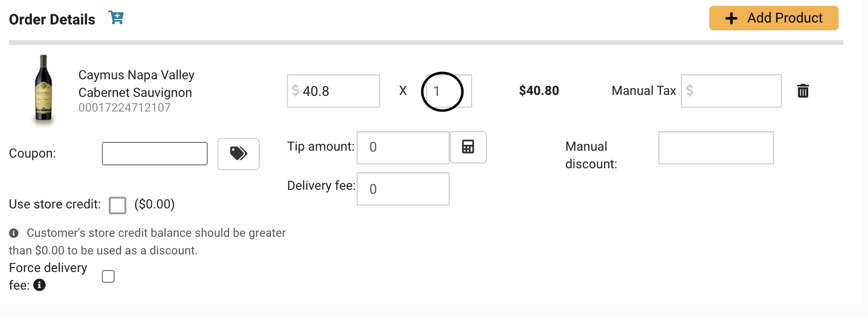Focus the Manual discount input box
The height and width of the screenshot is (318, 868).
(716, 148)
